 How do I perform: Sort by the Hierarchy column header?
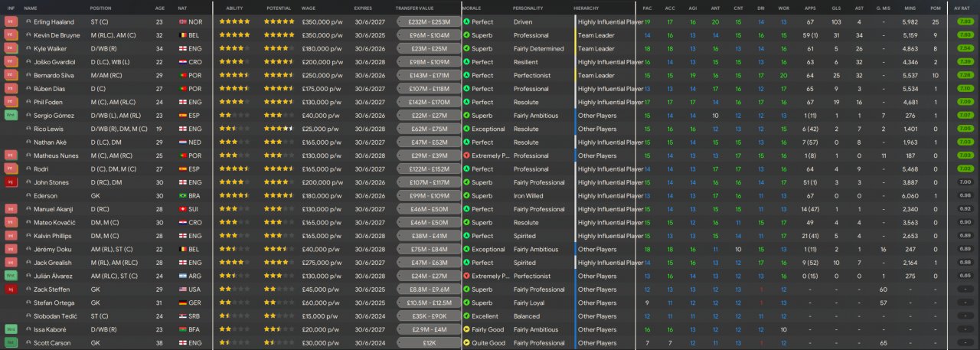click(586, 8)
